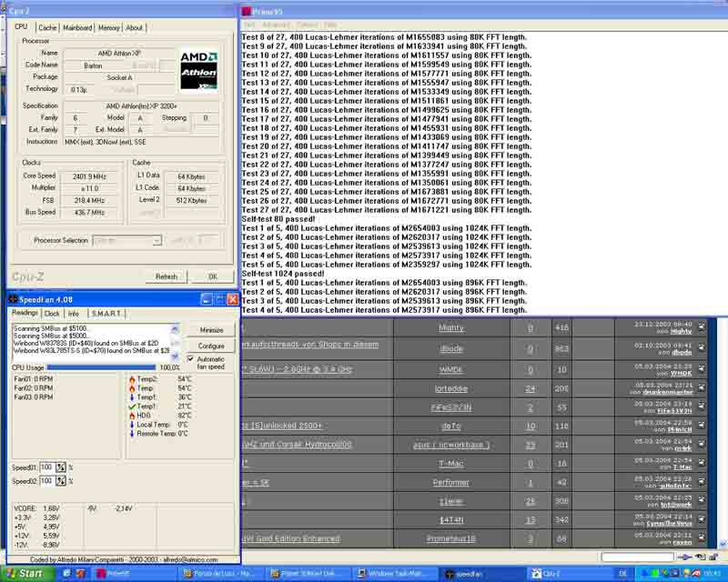Click the Speed02 percentage spinner arrows
This screenshot has height=582, width=728.
pos(61,481)
